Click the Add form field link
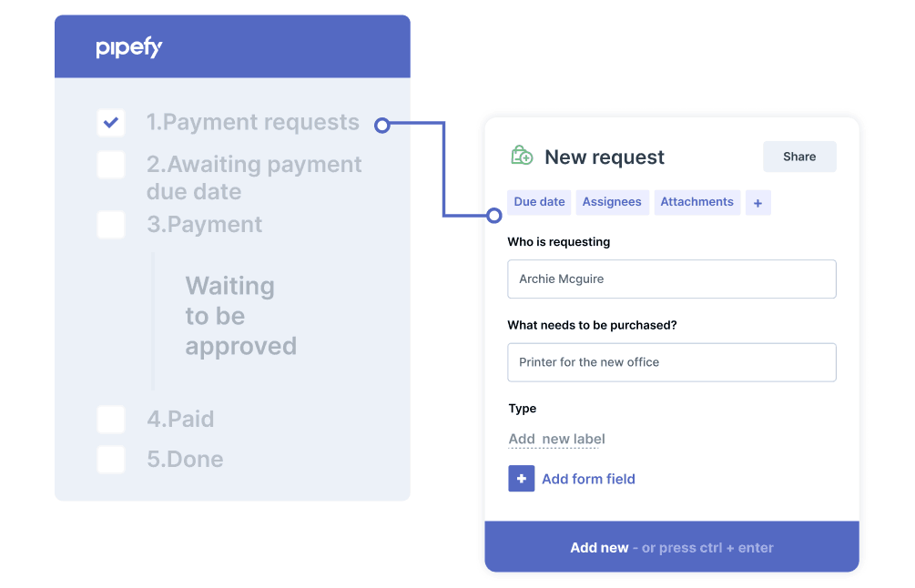This screenshot has width=915, height=588. (x=588, y=479)
